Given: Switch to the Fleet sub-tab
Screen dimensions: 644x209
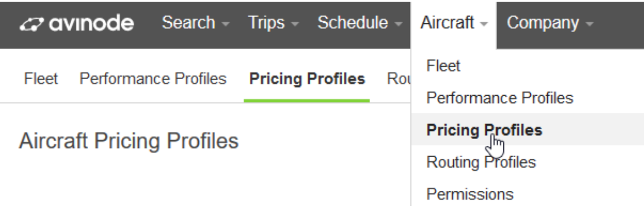Looking at the screenshot, I should [x=40, y=79].
